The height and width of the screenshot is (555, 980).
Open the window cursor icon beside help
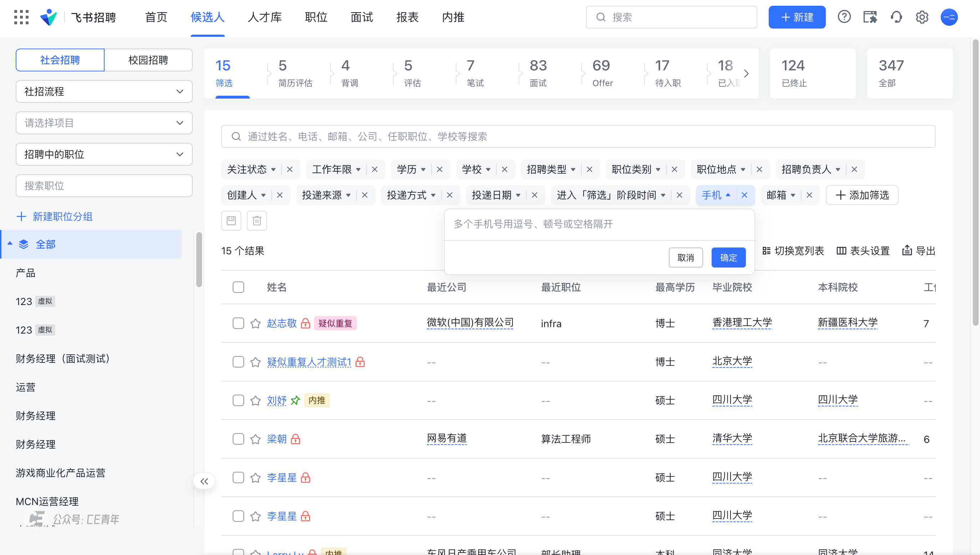[870, 17]
